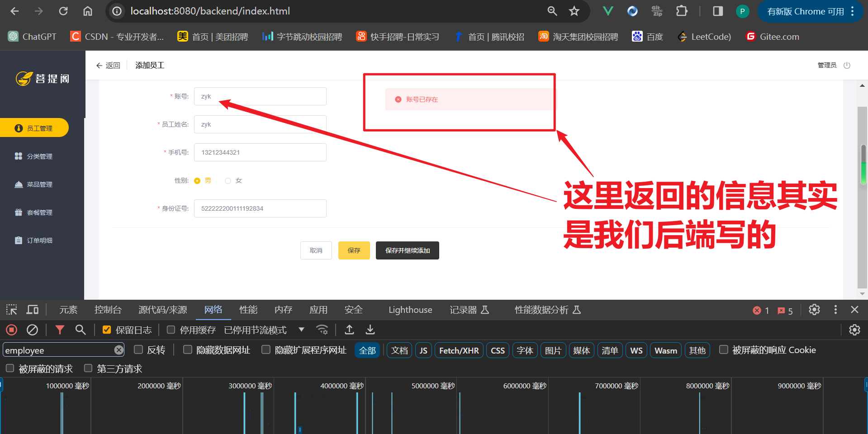Clear the employee filter text

(119, 350)
